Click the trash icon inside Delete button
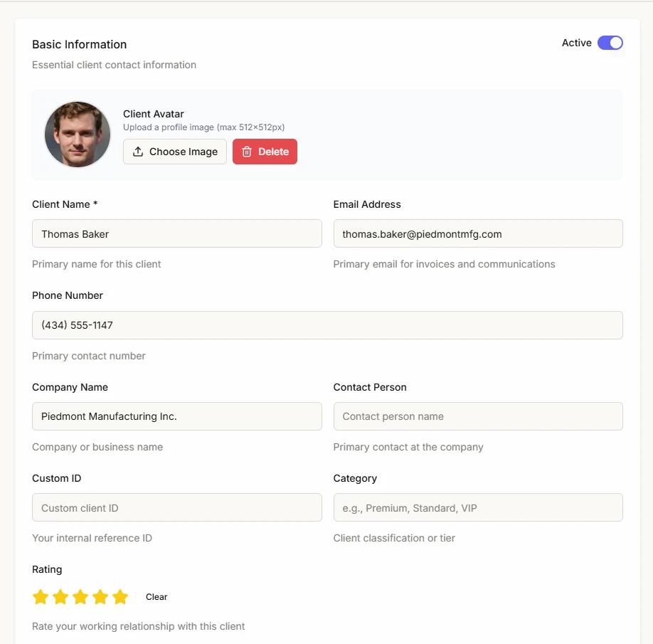 point(247,151)
